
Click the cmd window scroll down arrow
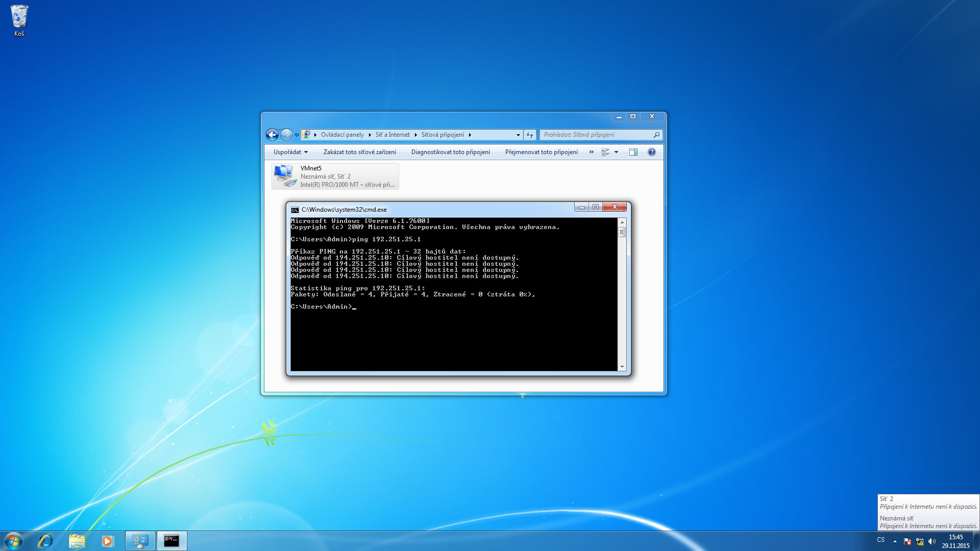tap(622, 367)
